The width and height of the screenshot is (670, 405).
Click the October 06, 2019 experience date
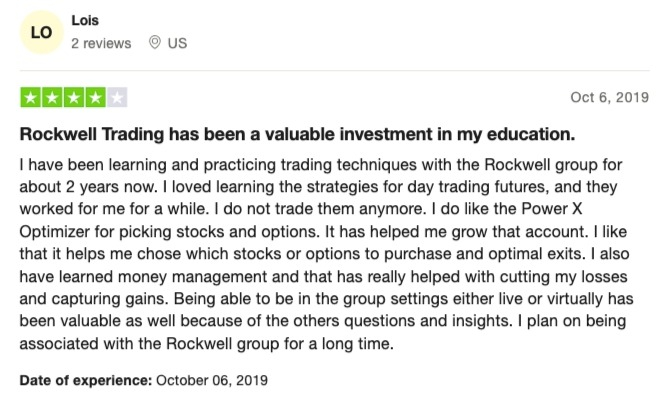coord(212,380)
